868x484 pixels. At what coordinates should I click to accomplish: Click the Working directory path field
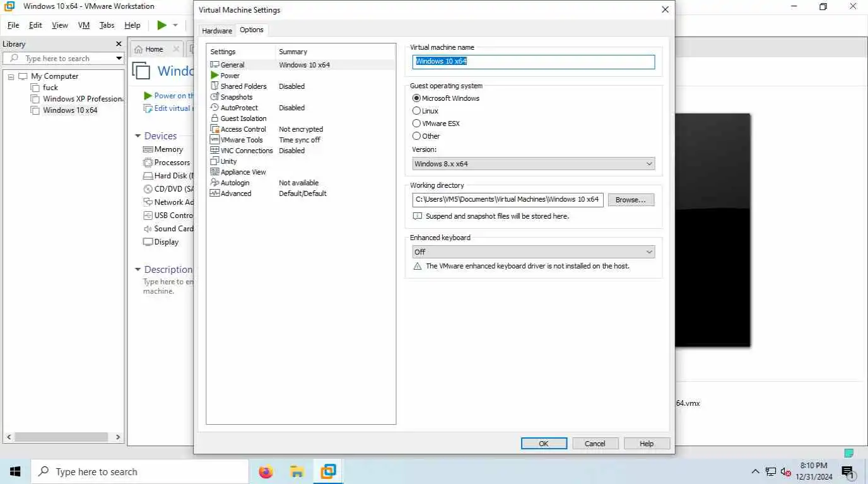point(508,200)
